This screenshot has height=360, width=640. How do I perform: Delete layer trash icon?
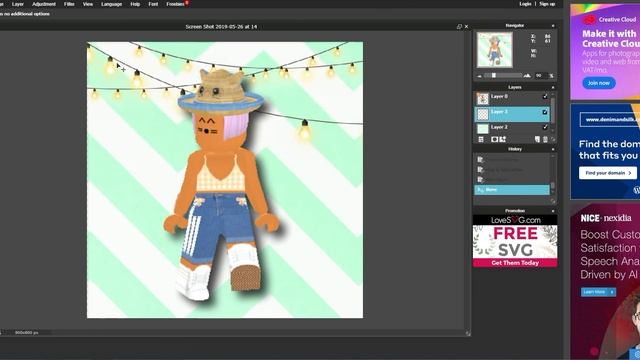(545, 139)
